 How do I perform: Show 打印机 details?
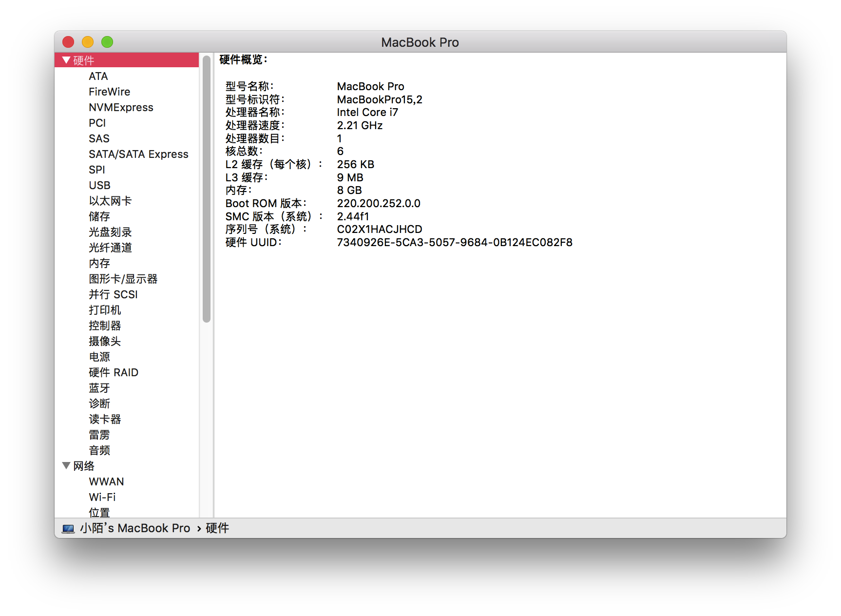(x=105, y=310)
